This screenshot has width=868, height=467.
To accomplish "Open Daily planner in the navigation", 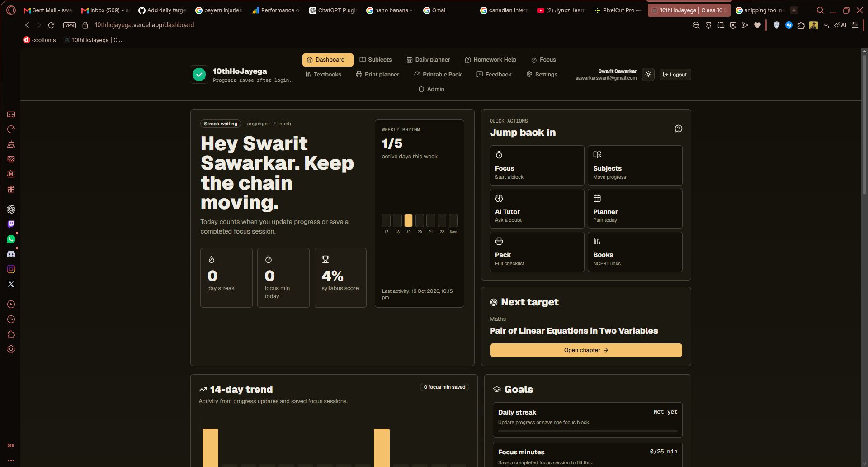I will click(x=428, y=60).
